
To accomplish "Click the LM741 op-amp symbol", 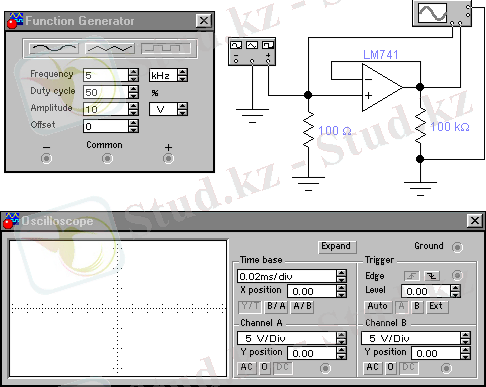I will click(x=382, y=87).
